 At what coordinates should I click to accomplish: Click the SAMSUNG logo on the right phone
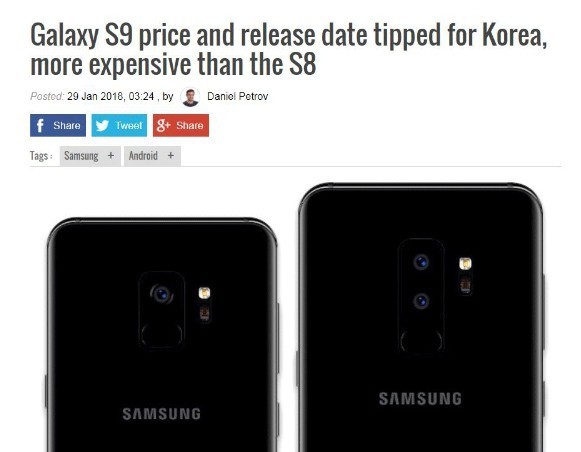click(x=420, y=399)
